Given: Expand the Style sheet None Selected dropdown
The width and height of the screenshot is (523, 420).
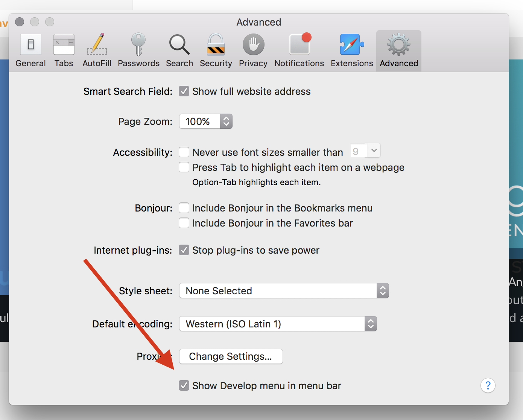Looking at the screenshot, I should click(284, 291).
